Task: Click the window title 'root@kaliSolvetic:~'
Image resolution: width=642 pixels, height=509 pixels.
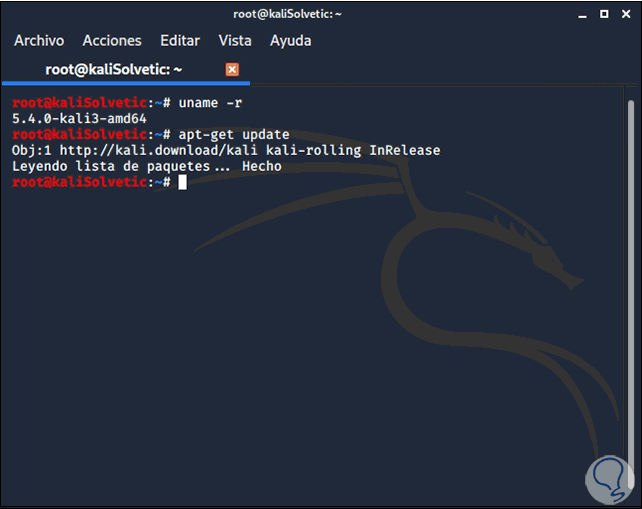Action: click(287, 14)
